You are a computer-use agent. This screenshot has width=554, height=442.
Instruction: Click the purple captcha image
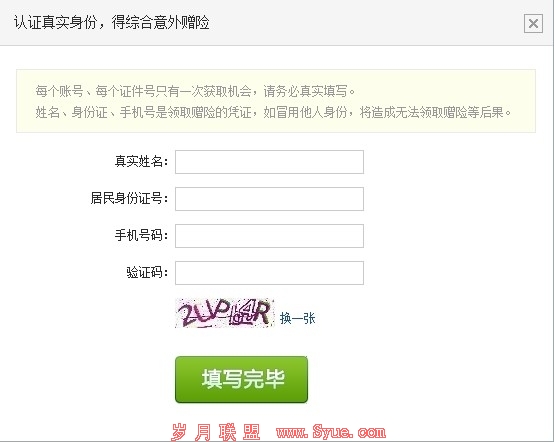pyautogui.click(x=225, y=313)
